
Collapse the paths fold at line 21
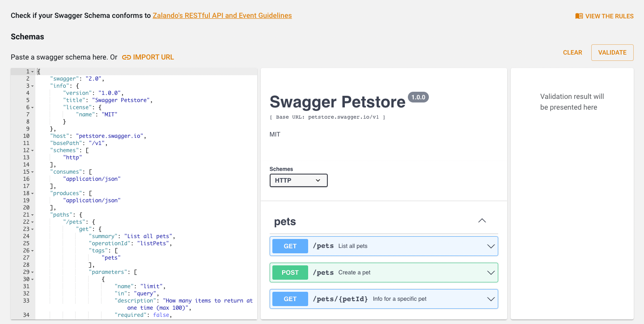31,214
